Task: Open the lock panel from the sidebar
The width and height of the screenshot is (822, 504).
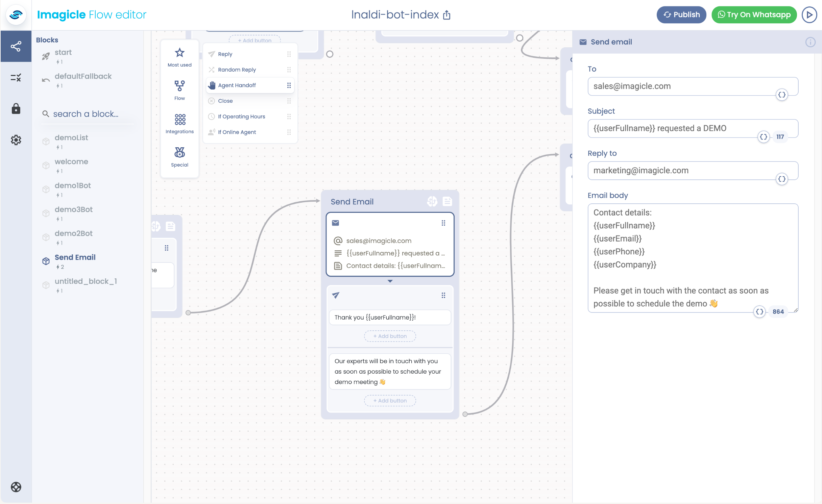Action: pyautogui.click(x=16, y=109)
